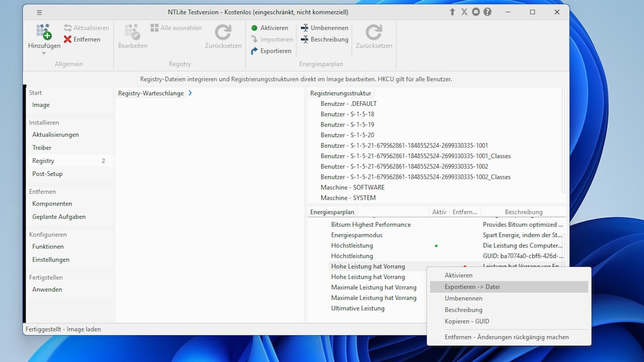Click Umbenennen in the ribbon
This screenshot has width=644, height=362.
point(324,28)
